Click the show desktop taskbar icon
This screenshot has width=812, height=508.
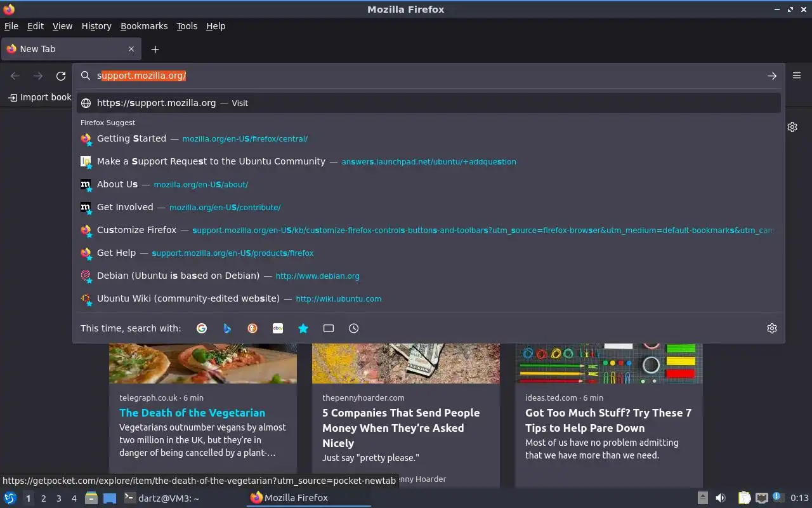point(110,498)
